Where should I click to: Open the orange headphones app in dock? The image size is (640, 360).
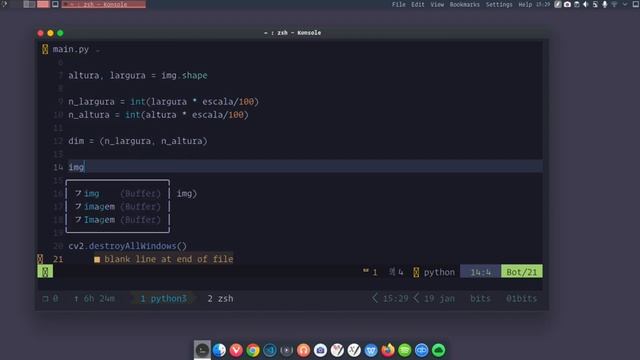click(x=303, y=350)
